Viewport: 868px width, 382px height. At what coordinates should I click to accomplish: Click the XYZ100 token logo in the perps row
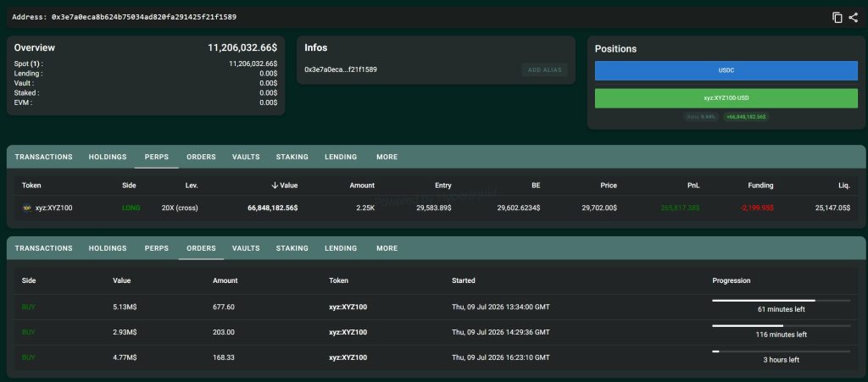coord(26,208)
